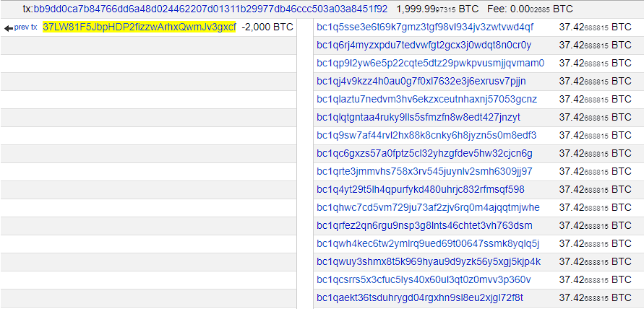This screenshot has width=644, height=309.
Task: Open output address bc1q5sse3e6t69k7
Action: pyautogui.click(x=424, y=27)
